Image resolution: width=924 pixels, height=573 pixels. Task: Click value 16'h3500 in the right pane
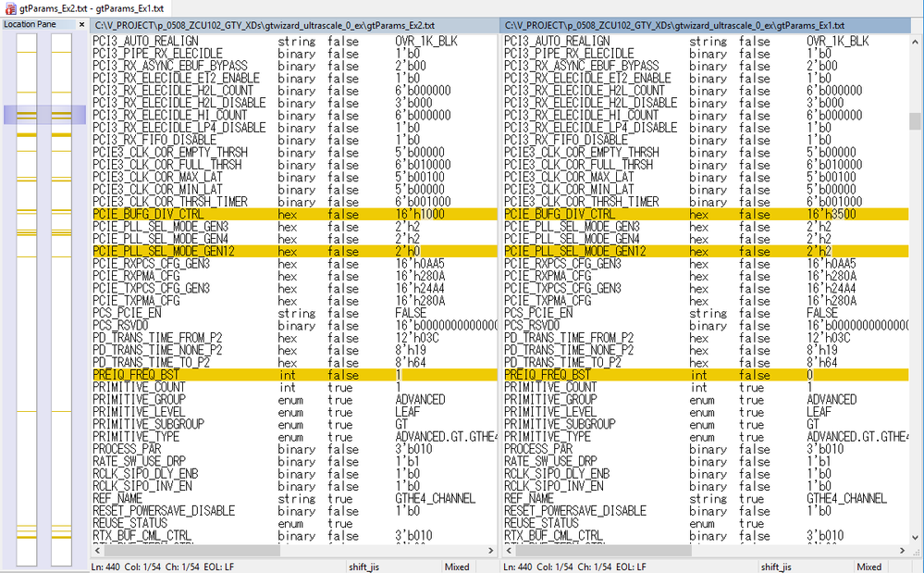click(831, 214)
